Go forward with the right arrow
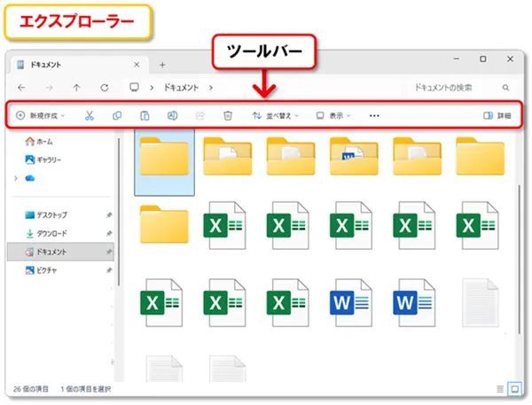 (x=49, y=88)
